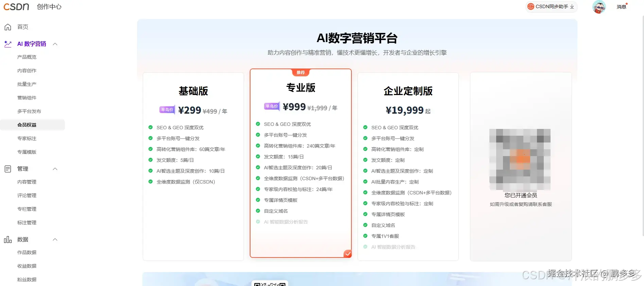Open 标注管理 in the sidebar

point(27,223)
